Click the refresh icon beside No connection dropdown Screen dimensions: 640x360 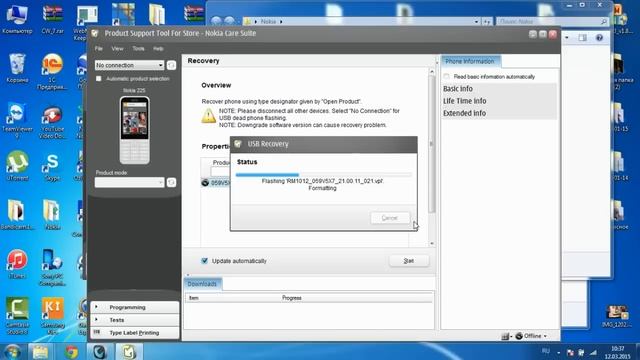click(x=171, y=65)
